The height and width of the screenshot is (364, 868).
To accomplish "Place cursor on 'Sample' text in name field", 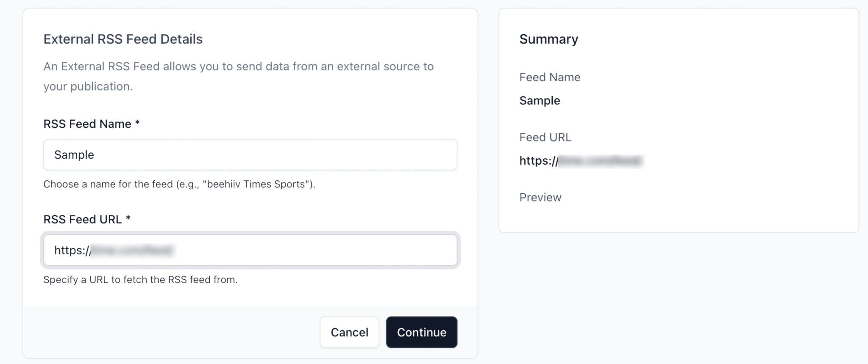I will [74, 154].
